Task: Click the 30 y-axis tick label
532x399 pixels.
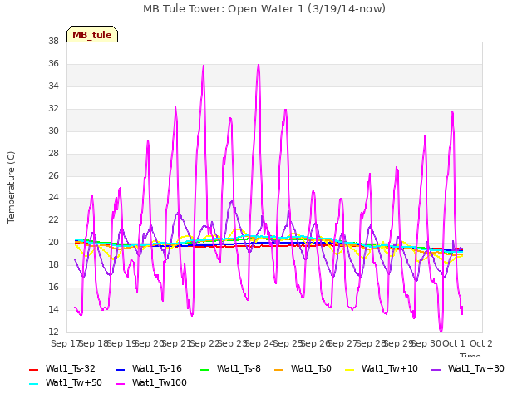Action: (x=53, y=131)
